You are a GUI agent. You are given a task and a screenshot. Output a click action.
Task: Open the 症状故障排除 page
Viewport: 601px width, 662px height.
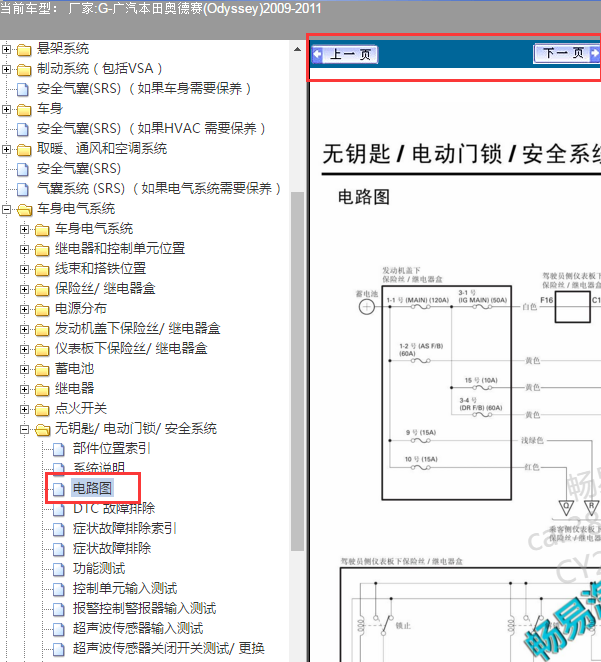coord(112,548)
